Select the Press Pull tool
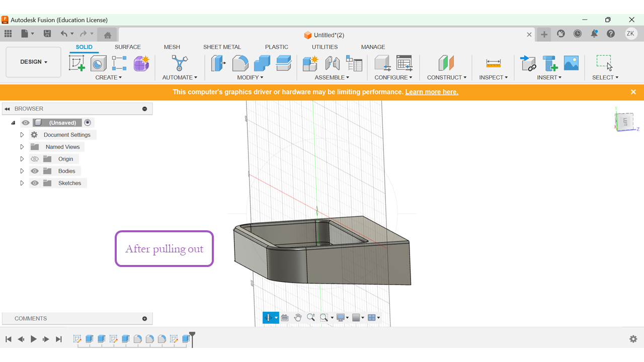This screenshot has height=362, width=644. click(218, 63)
